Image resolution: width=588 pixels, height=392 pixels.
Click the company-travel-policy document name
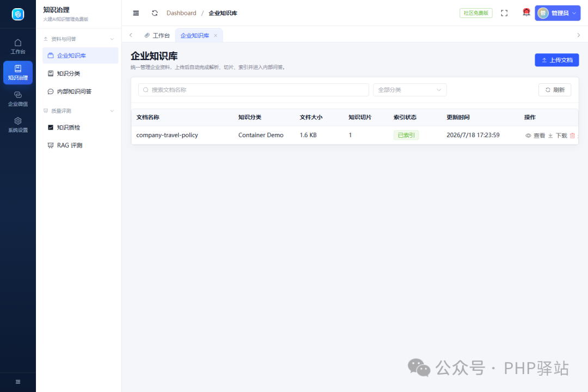click(167, 135)
